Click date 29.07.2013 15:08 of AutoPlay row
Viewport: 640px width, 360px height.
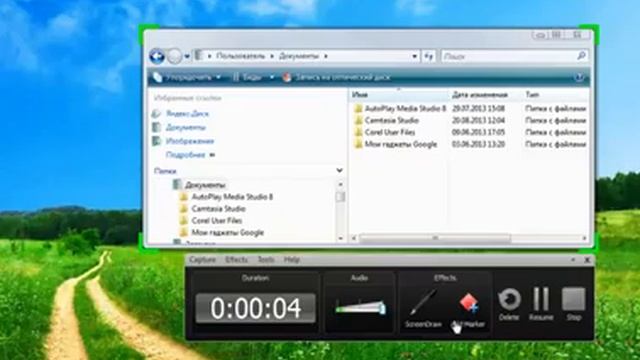(x=478, y=108)
